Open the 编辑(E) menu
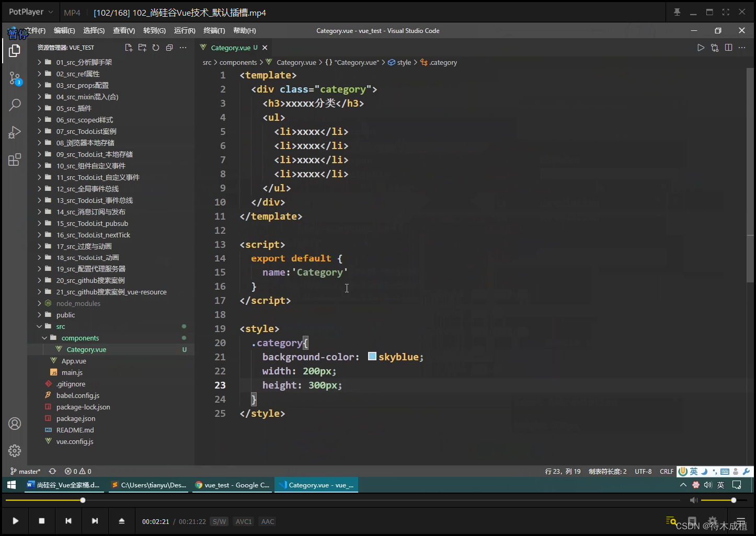756x536 pixels. coord(64,30)
